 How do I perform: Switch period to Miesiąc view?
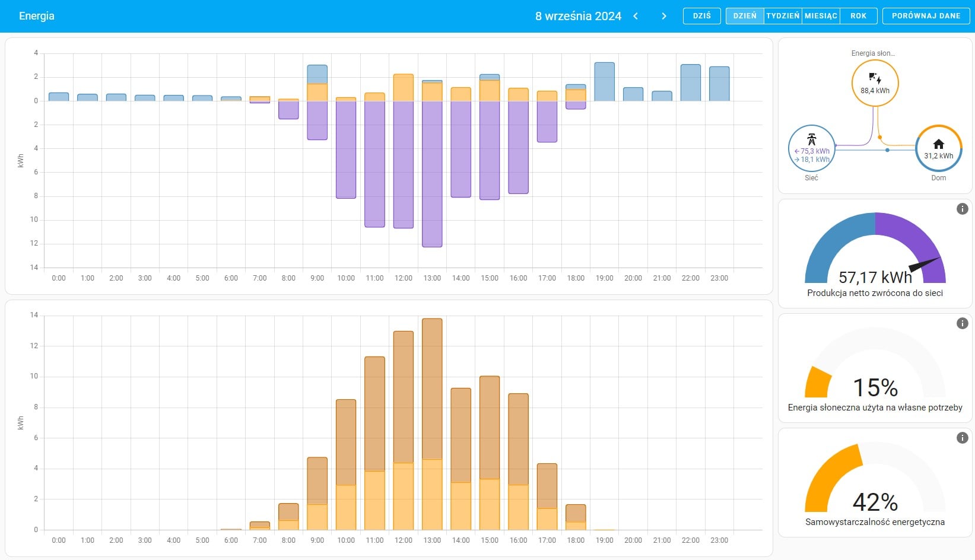coord(821,16)
